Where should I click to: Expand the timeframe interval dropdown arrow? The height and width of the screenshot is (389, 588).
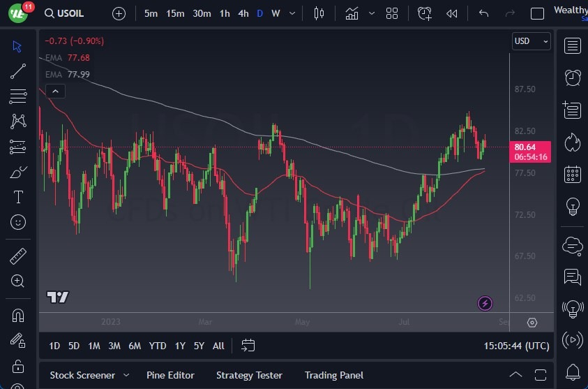point(292,13)
